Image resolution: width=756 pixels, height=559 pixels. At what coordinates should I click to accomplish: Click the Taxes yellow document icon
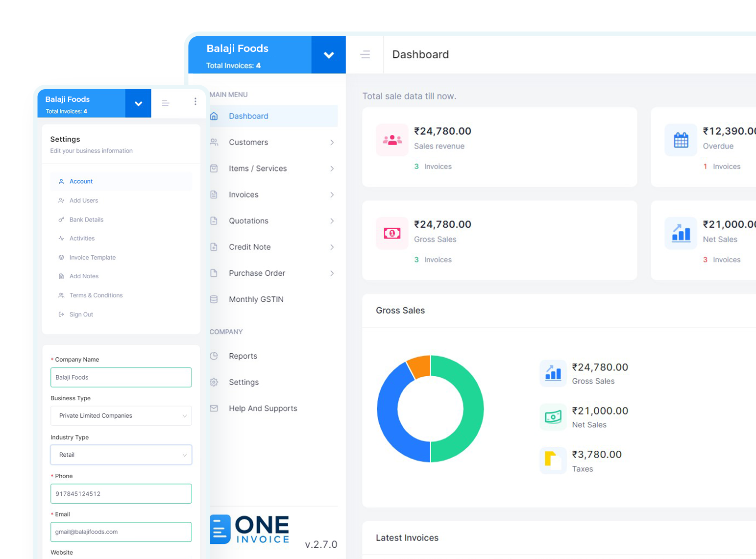tap(553, 461)
